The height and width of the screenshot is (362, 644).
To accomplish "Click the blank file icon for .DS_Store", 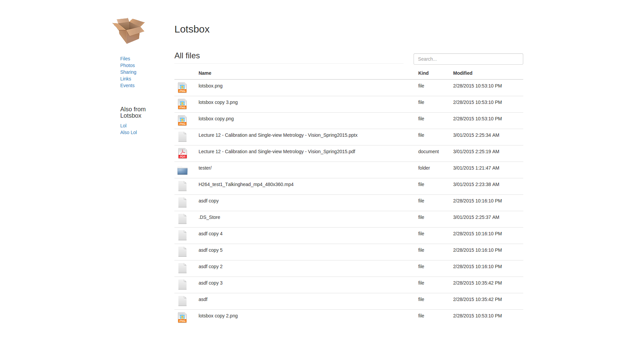I will (x=182, y=219).
